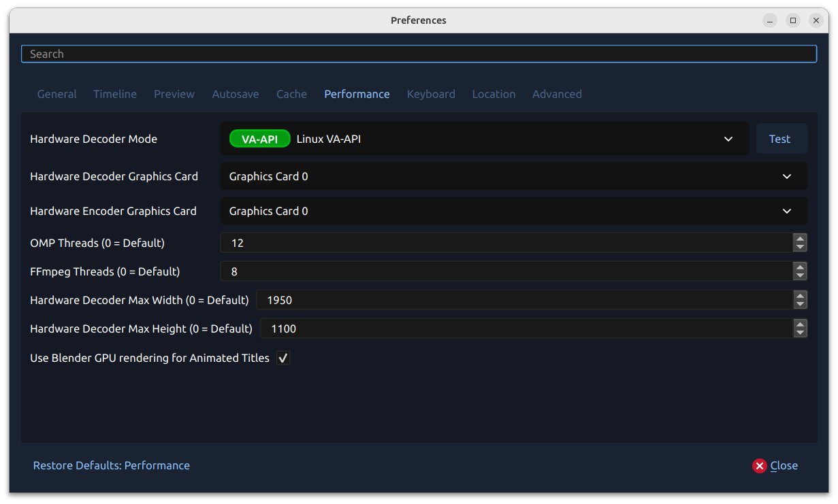Switch to the General tab
Screen dimensions: 838x504
click(x=57, y=94)
